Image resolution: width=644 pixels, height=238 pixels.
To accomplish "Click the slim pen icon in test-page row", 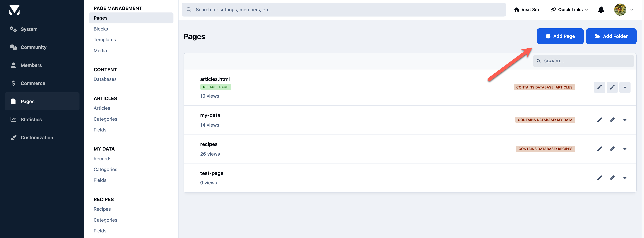I will 600,178.
